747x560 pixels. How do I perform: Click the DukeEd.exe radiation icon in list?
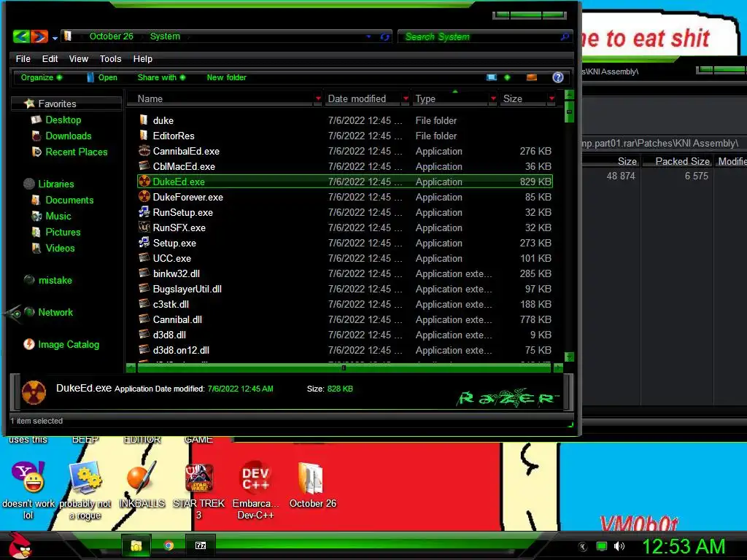coord(144,182)
